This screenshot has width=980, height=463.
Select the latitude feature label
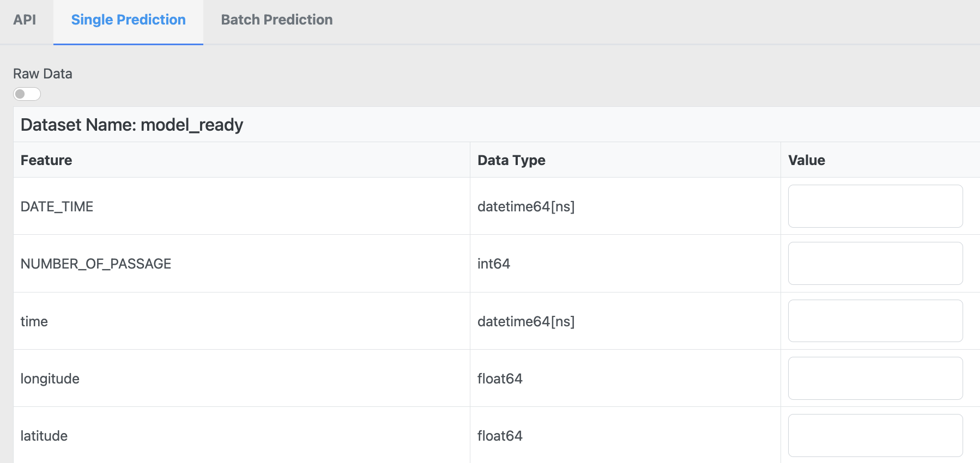pos(44,436)
